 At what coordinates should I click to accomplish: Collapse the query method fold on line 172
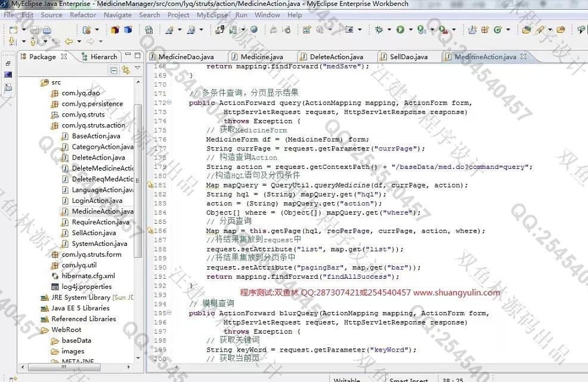tap(169, 102)
